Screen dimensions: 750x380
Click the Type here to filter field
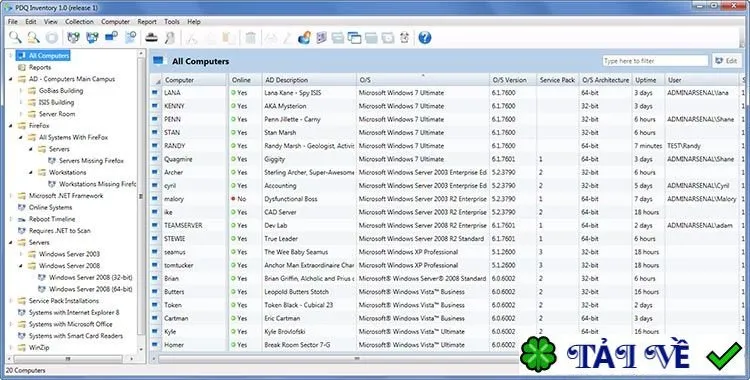(x=655, y=61)
